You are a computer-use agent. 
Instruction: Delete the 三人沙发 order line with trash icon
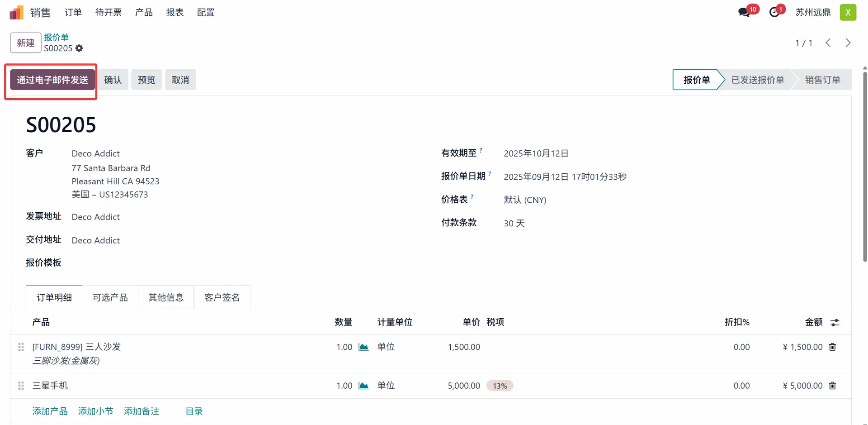[832, 347]
